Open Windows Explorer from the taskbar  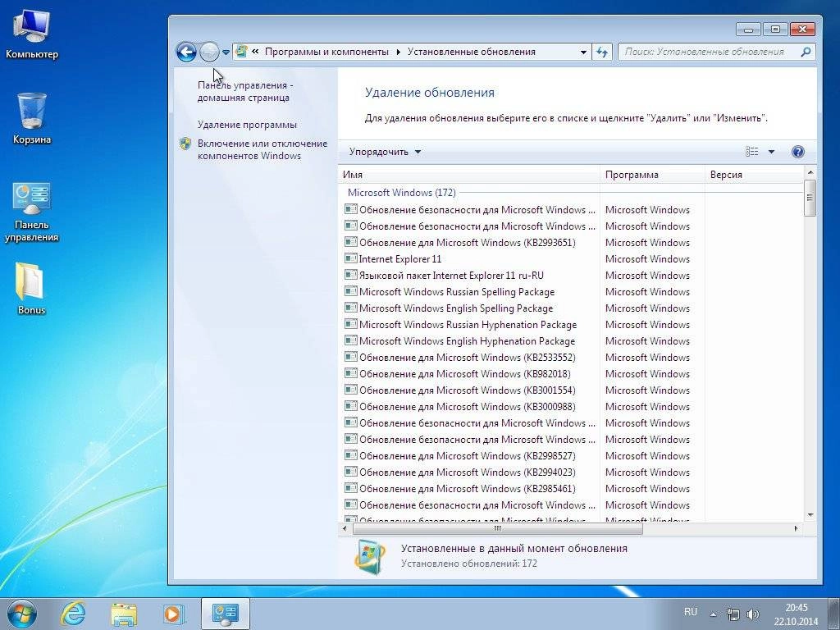tap(124, 614)
